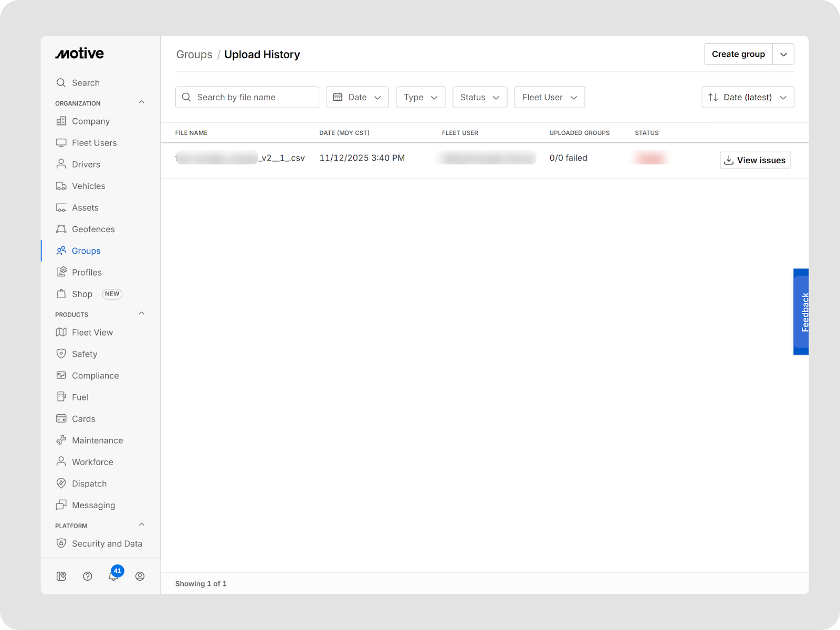The width and height of the screenshot is (840, 630).
Task: Click the Motive logo
Action: click(x=80, y=54)
